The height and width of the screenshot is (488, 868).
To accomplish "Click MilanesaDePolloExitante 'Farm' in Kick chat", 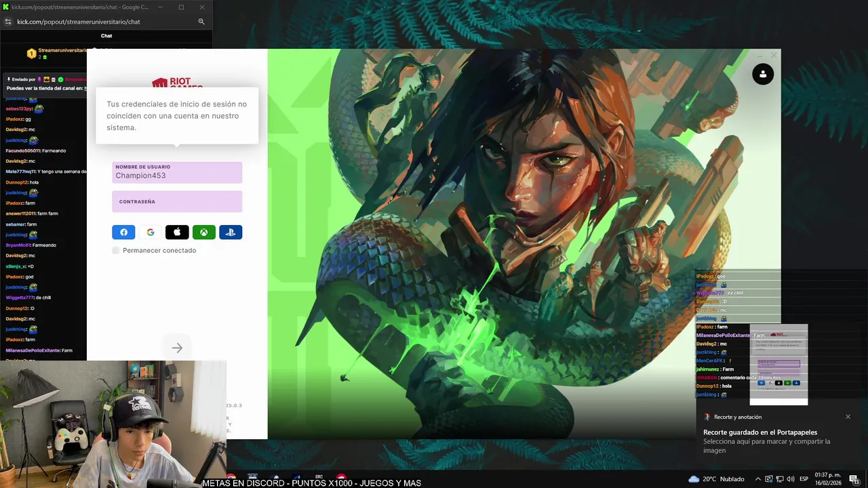I will point(39,350).
